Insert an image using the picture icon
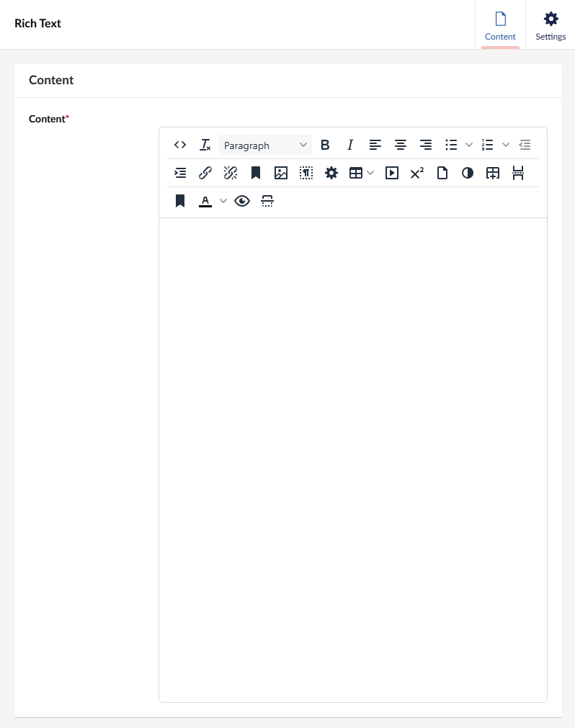Image resolution: width=575 pixels, height=728 pixels. coord(281,173)
